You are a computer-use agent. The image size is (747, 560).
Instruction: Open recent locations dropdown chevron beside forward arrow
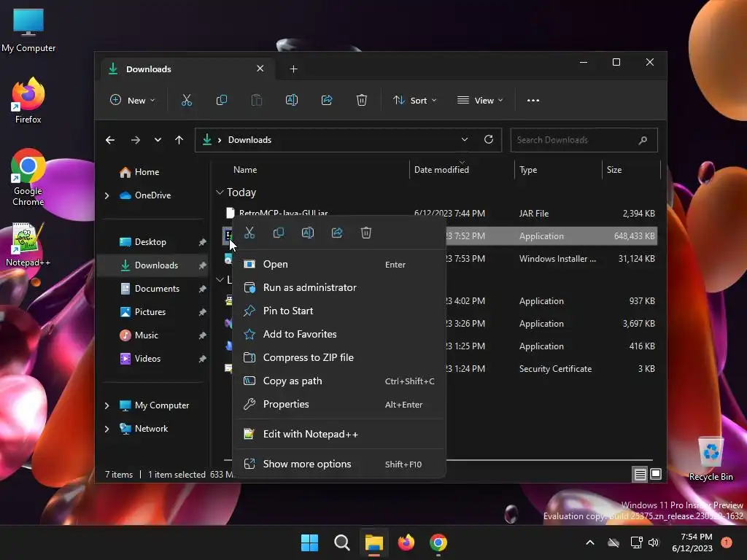tap(158, 140)
